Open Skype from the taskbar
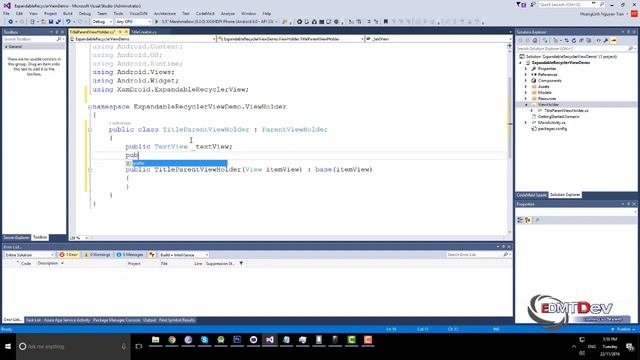The image size is (640, 360). pyautogui.click(x=204, y=340)
